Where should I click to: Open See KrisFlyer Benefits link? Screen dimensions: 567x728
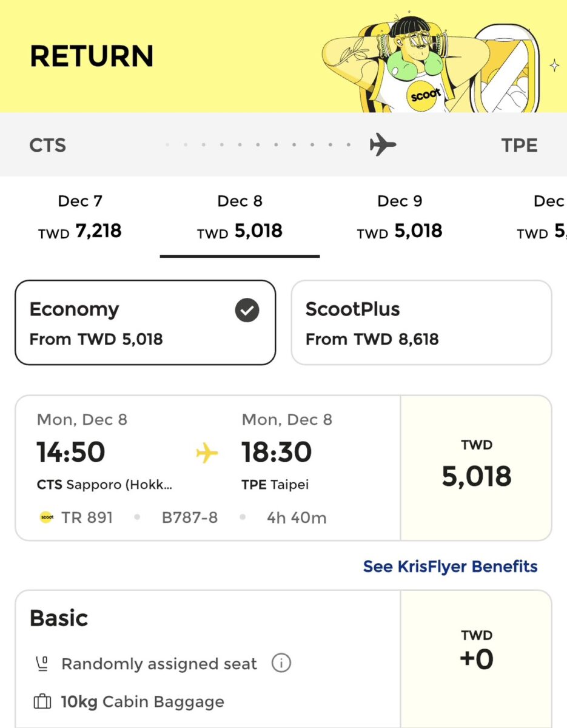[x=451, y=567]
